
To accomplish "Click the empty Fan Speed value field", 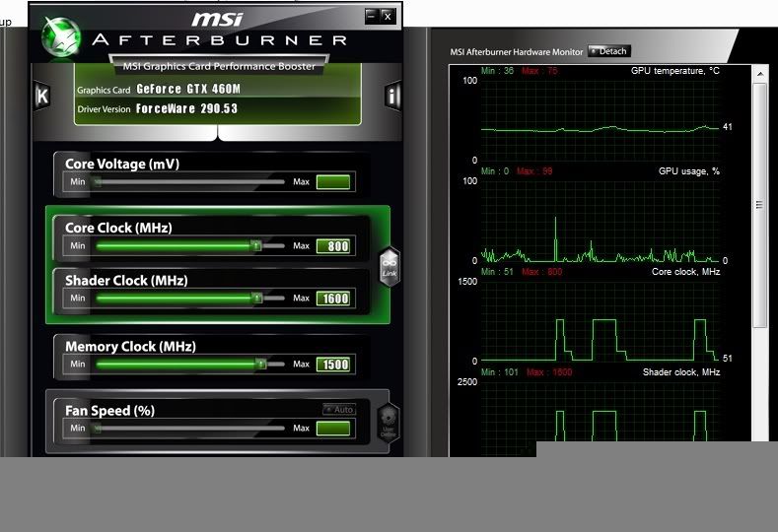I will pos(333,429).
